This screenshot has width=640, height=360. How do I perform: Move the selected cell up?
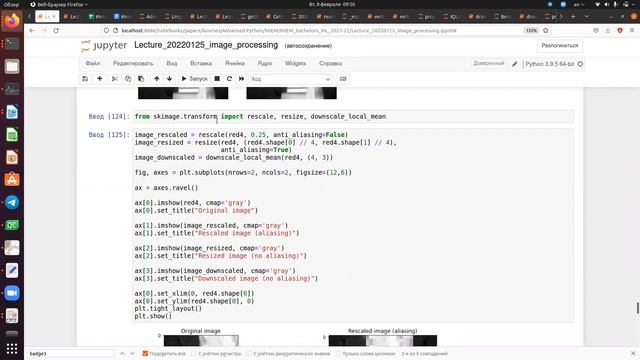click(156, 79)
